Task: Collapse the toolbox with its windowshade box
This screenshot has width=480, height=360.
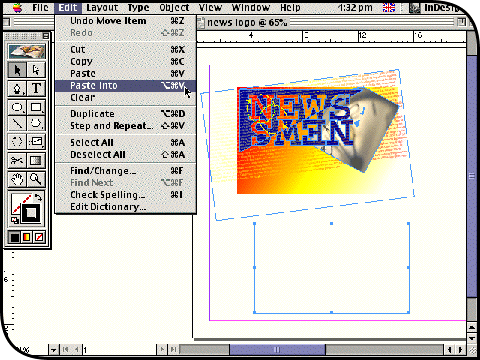Action: pyautogui.click(x=46, y=36)
